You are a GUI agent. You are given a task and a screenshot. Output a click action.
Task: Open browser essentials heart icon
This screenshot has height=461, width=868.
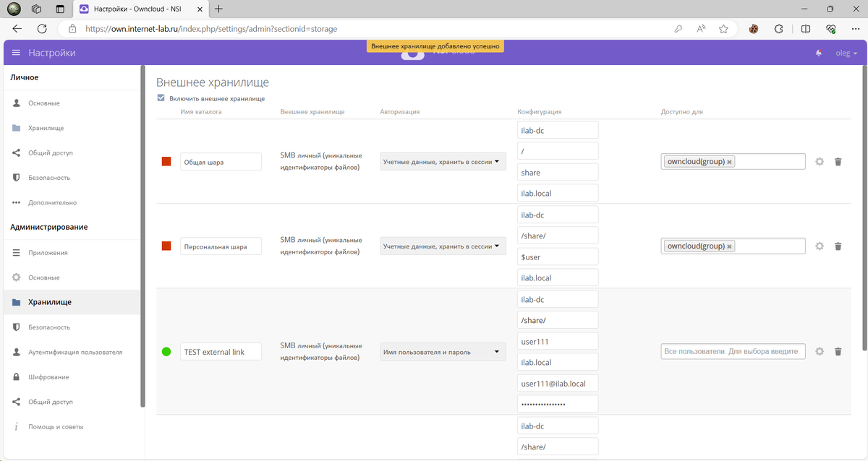tap(831, 29)
